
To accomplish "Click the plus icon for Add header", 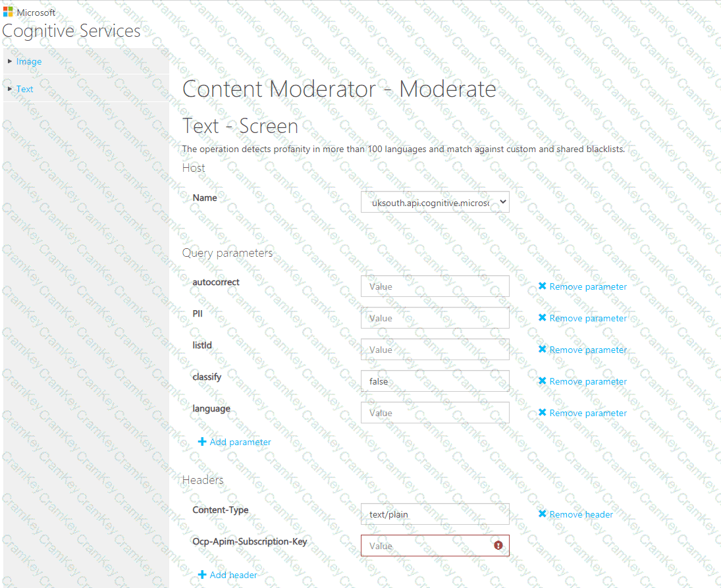I will (x=202, y=575).
